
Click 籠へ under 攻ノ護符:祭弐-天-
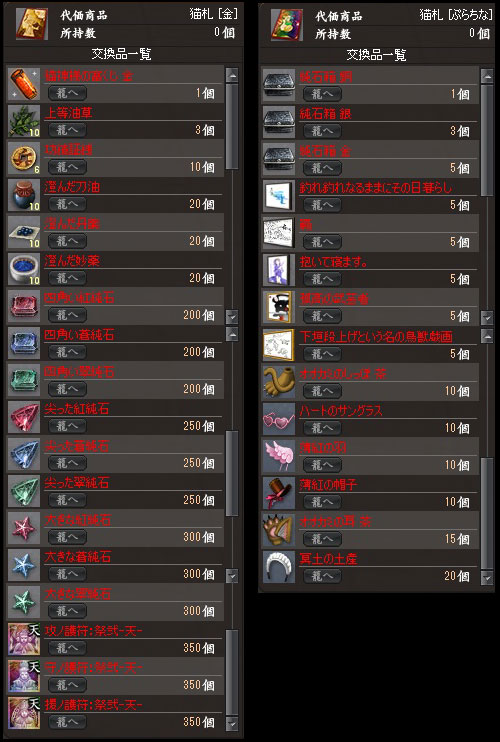click(x=68, y=648)
